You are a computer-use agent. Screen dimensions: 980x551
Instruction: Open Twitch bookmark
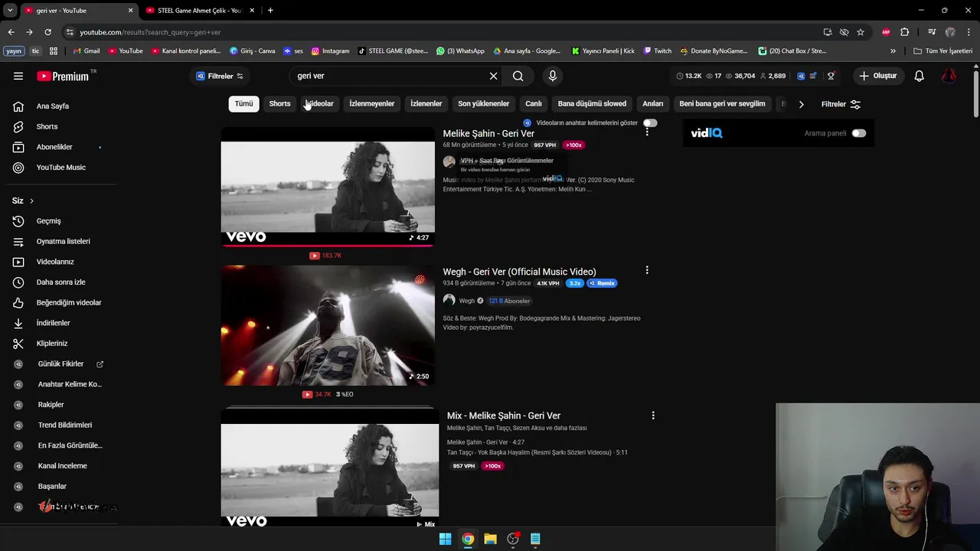658,51
